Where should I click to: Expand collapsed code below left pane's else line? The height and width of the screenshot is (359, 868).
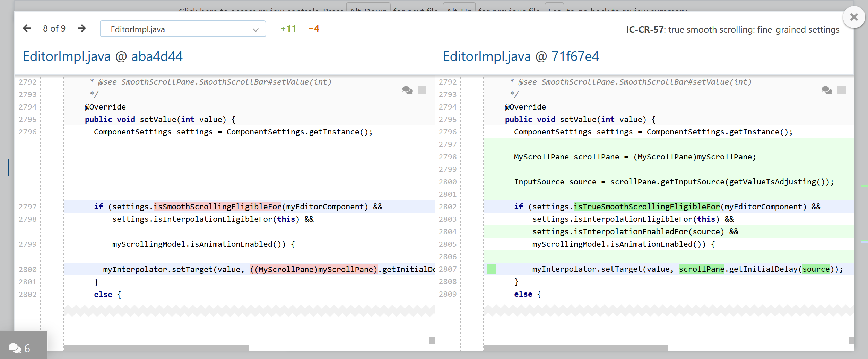[x=249, y=310]
